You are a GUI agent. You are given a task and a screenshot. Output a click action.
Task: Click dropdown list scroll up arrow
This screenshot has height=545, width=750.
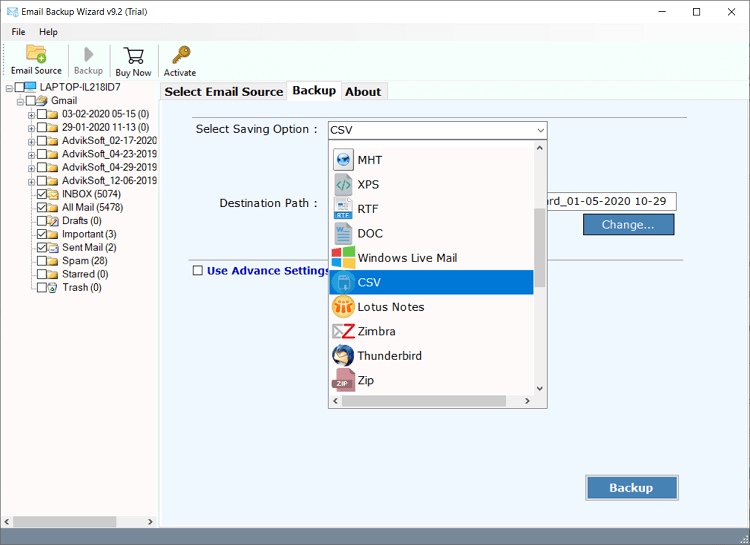(x=540, y=148)
